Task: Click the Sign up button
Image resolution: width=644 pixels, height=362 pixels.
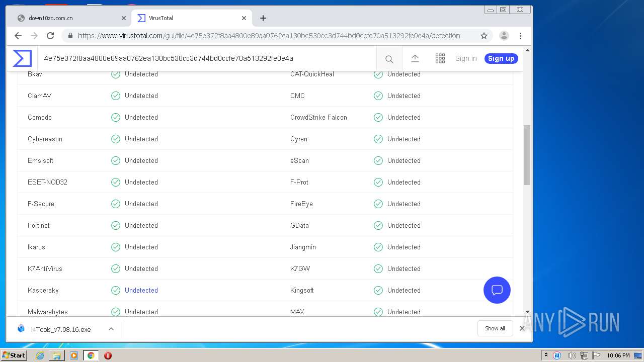Action: click(x=501, y=58)
